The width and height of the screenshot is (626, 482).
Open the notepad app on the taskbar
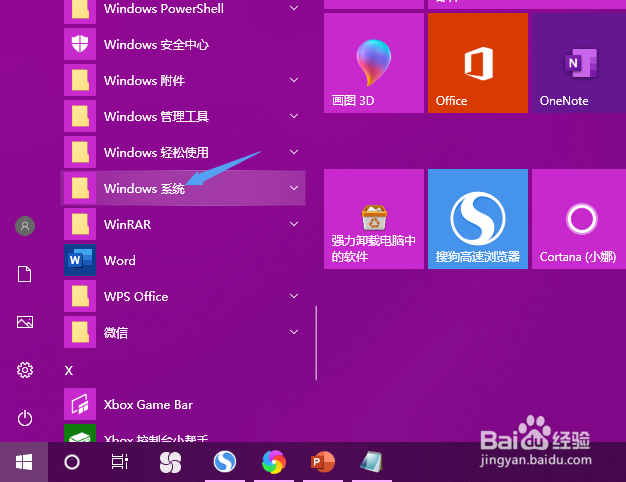click(x=371, y=462)
